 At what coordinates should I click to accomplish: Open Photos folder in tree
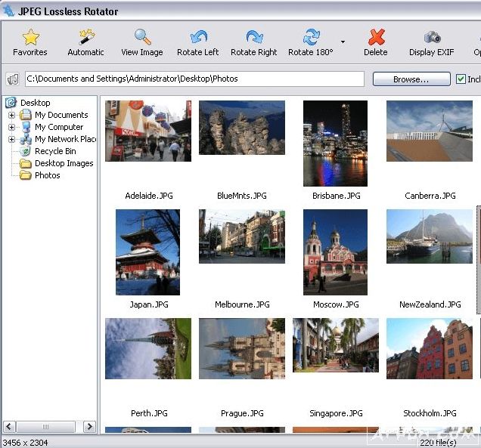[47, 175]
